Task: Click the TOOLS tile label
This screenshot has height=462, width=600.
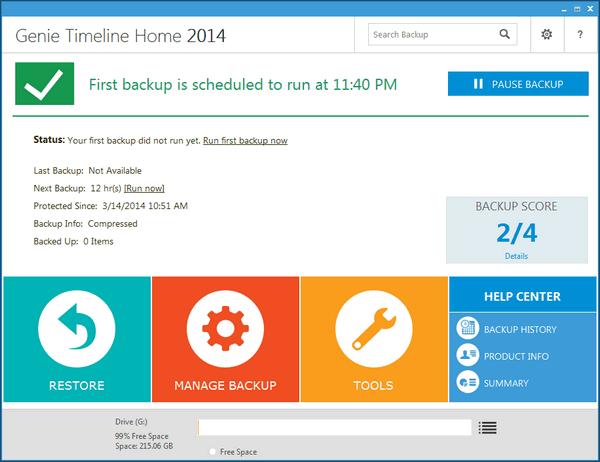Action: (373, 385)
